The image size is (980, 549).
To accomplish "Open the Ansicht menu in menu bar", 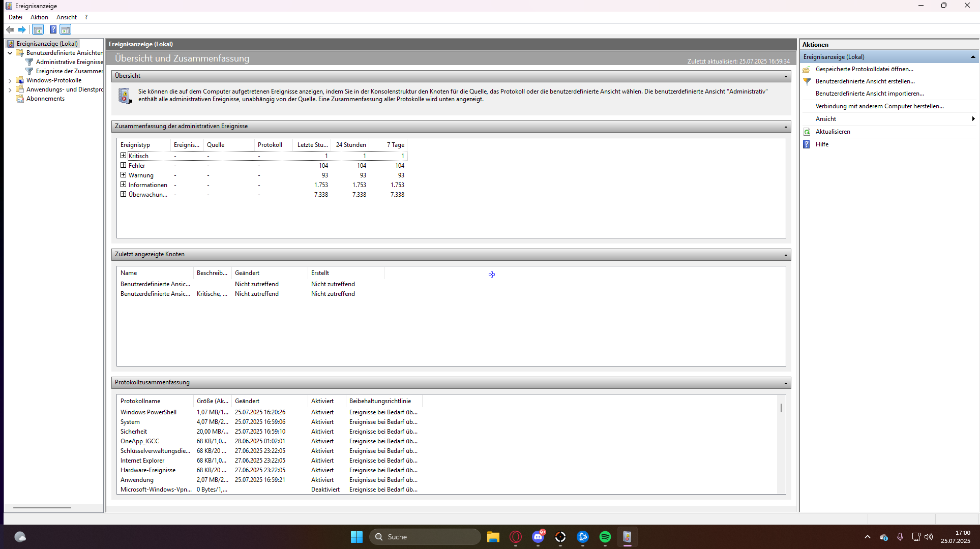I will [x=67, y=17].
